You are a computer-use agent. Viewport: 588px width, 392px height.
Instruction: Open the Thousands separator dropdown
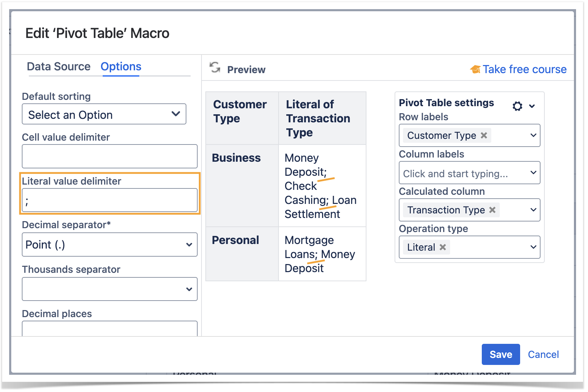tap(109, 289)
